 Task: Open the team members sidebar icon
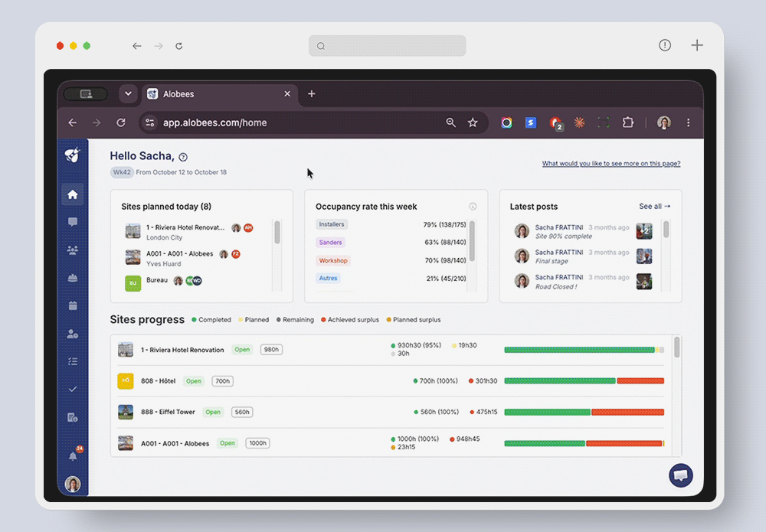tap(72, 250)
